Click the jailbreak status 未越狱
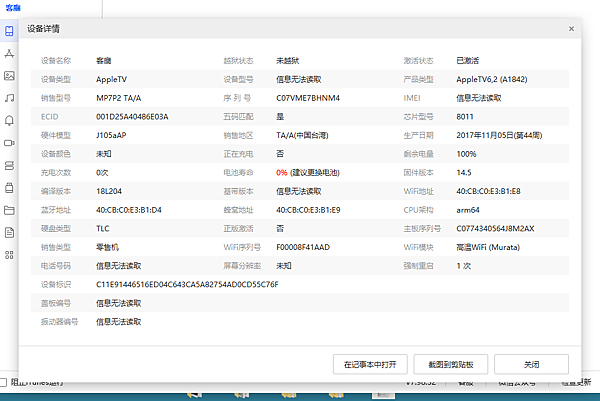The height and width of the screenshot is (401, 600). pyautogui.click(x=287, y=61)
